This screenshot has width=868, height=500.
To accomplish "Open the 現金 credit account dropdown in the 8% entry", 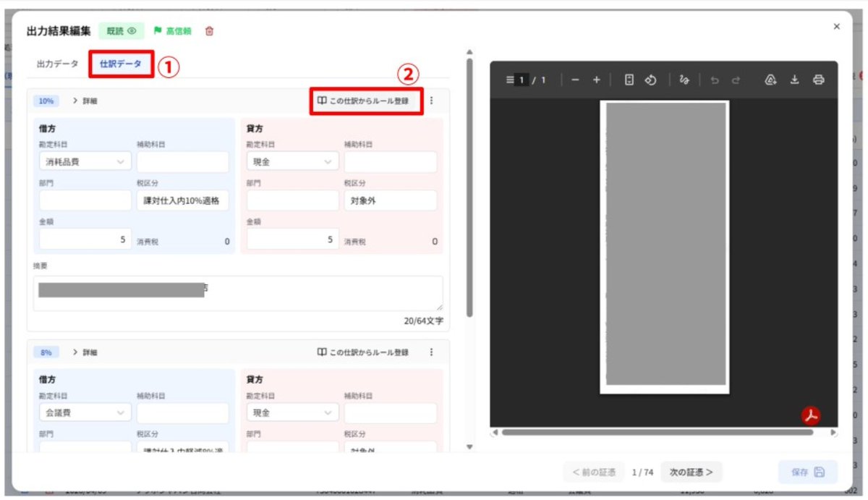I will pos(292,413).
